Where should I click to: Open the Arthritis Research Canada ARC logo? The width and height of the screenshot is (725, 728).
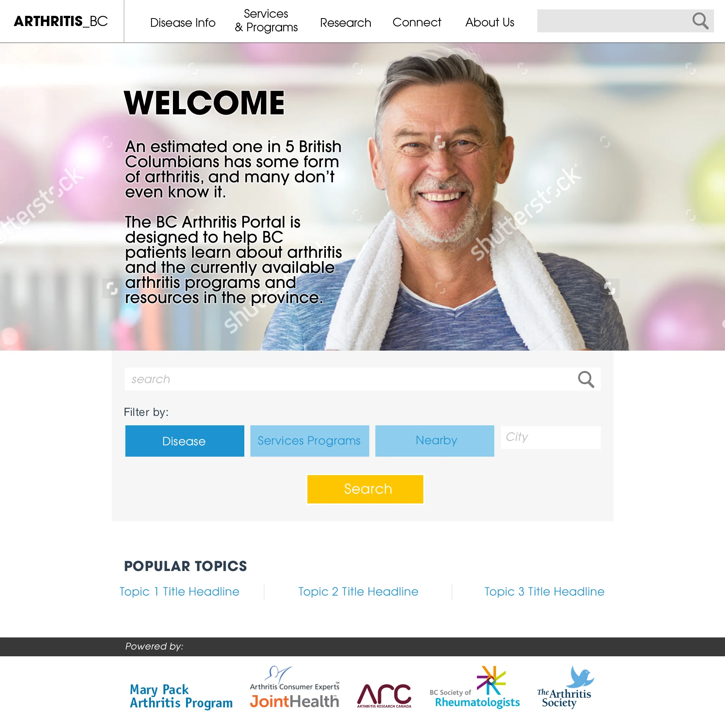click(x=384, y=696)
